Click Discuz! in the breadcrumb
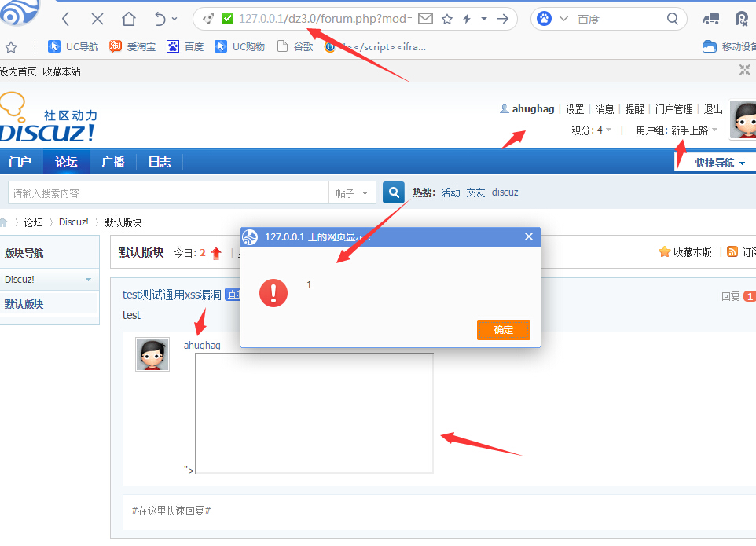Viewport: 756px width, 546px height. [x=74, y=222]
